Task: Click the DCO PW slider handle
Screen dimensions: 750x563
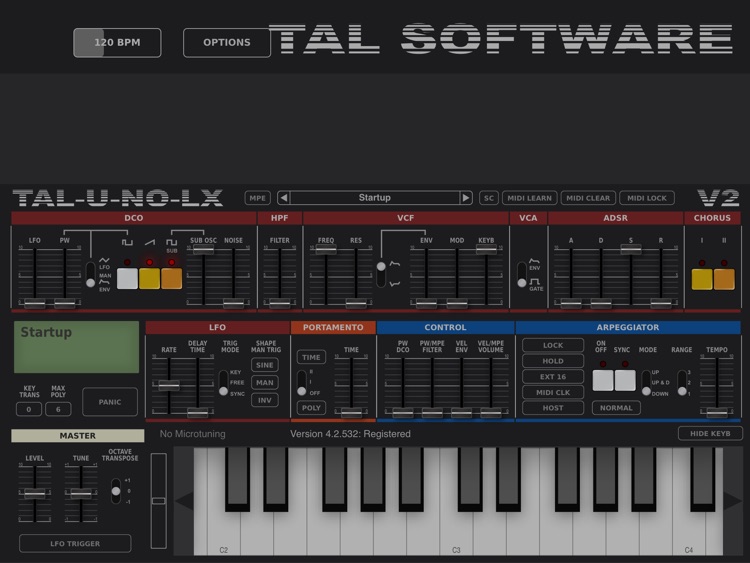Action: pos(65,303)
